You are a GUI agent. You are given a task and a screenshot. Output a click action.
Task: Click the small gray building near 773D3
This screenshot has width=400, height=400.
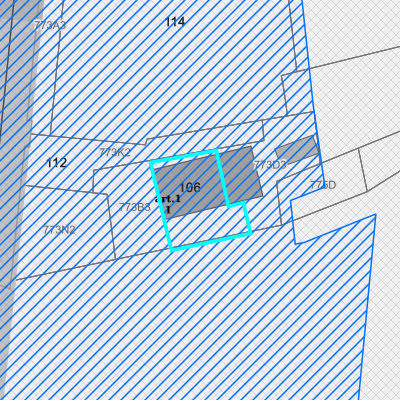[x=297, y=149]
